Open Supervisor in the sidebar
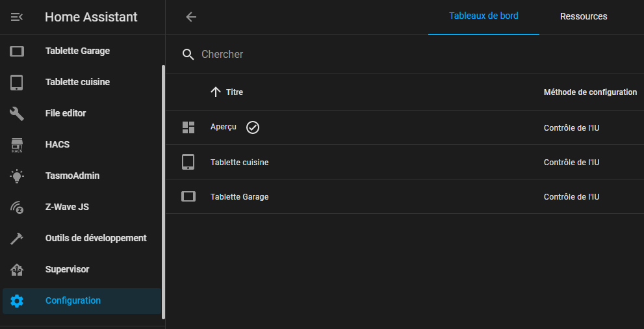Image resolution: width=644 pixels, height=329 pixels. tap(68, 269)
